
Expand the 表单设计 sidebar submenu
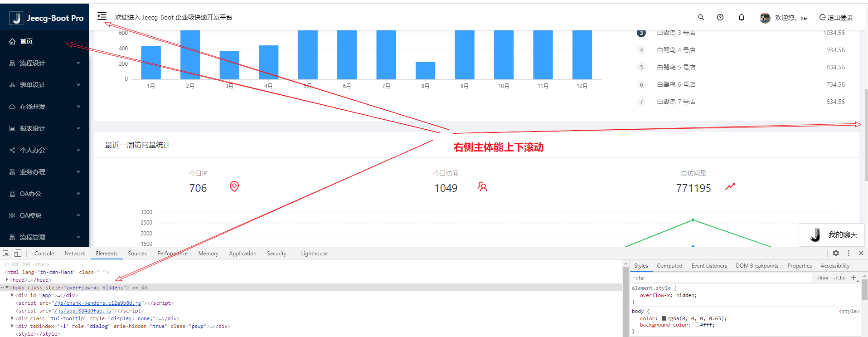coord(44,85)
